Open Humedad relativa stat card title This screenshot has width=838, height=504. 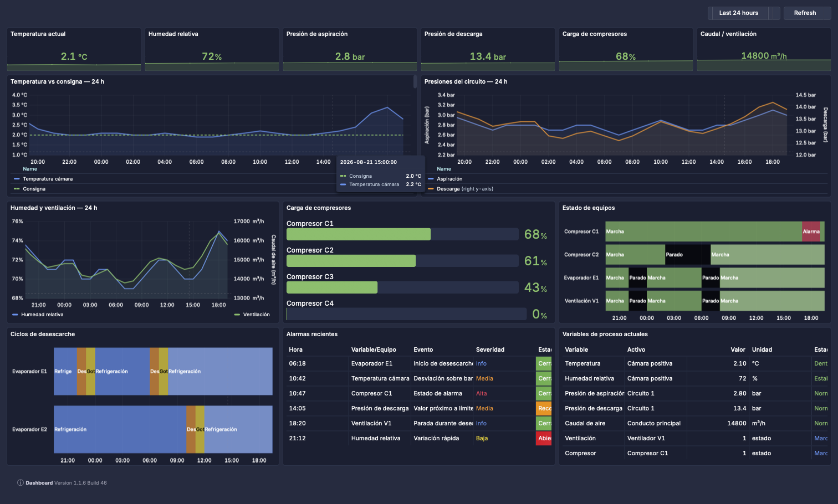point(173,34)
